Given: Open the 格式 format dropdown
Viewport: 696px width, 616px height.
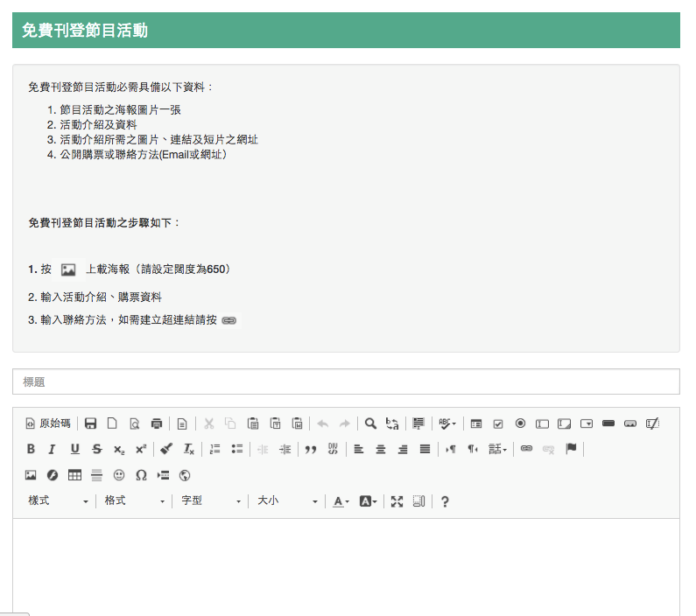Looking at the screenshot, I should (134, 500).
